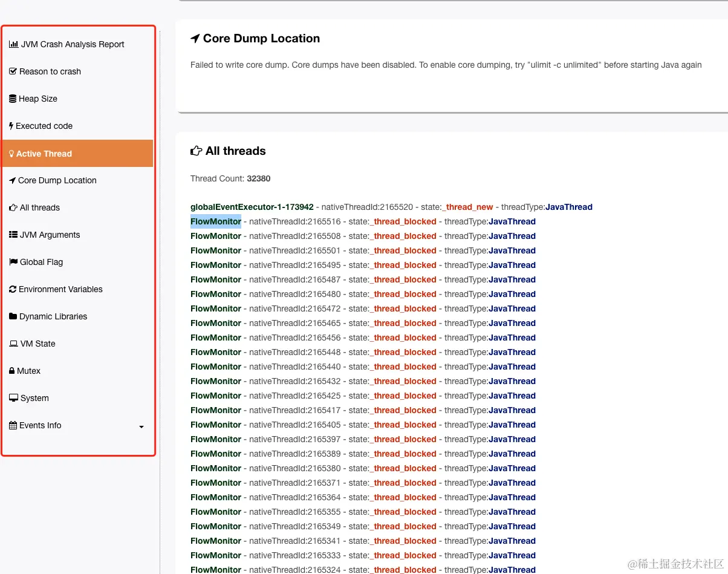This screenshot has height=574, width=728.
Task: Click the lightning bolt icon beside Executed code
Action: (x=11, y=126)
